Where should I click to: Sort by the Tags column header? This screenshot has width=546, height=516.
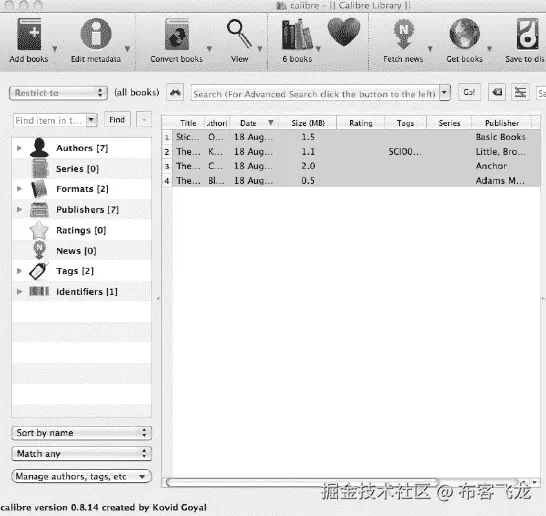[405, 123]
